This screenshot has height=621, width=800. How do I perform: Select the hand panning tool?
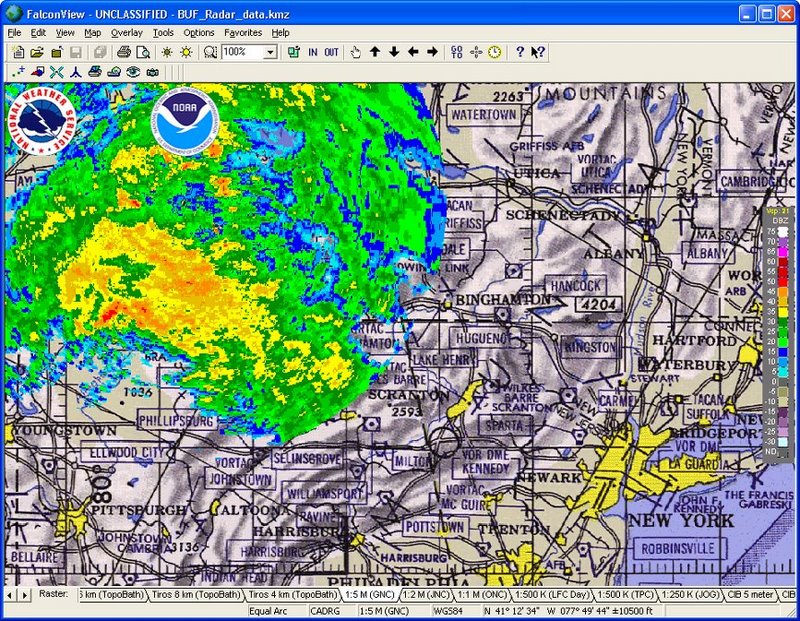[x=353, y=51]
